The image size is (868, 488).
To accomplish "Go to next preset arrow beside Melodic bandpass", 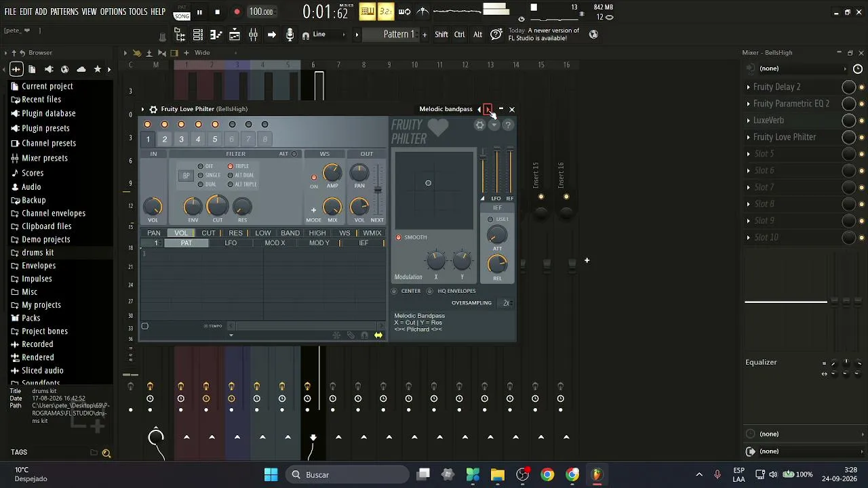I will (488, 109).
